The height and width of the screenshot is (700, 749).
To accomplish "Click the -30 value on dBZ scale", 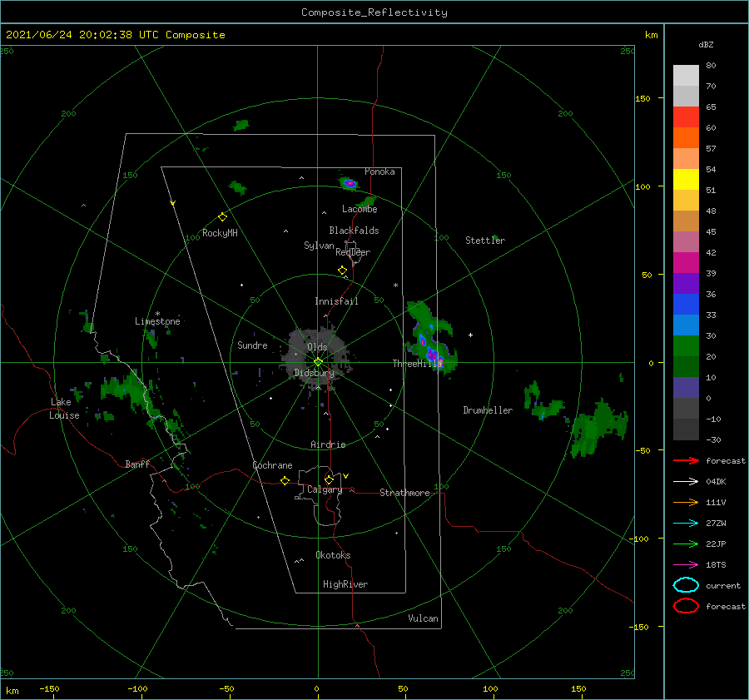I will click(x=713, y=439).
